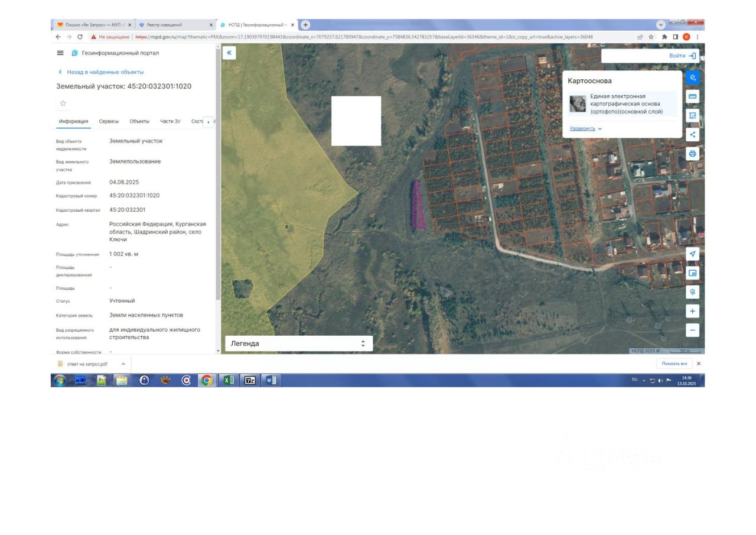This screenshot has height=535, width=756.
Task: Select the ruler measurement tool
Action: click(693, 96)
